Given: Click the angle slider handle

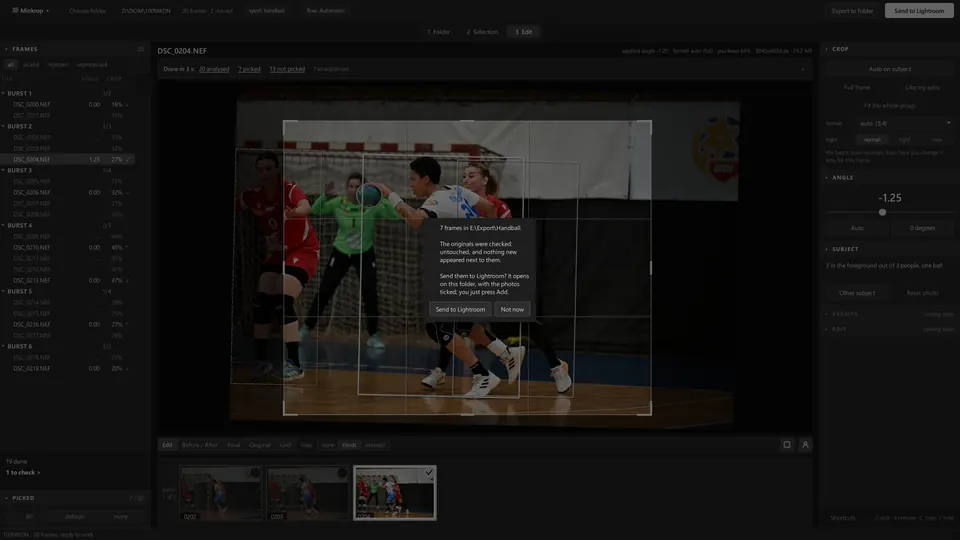Looking at the screenshot, I should (882, 212).
